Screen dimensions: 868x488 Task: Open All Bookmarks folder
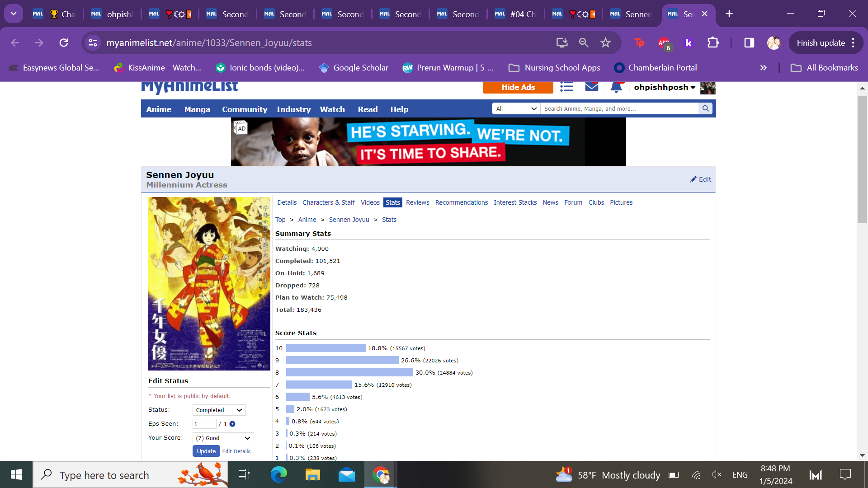(825, 68)
